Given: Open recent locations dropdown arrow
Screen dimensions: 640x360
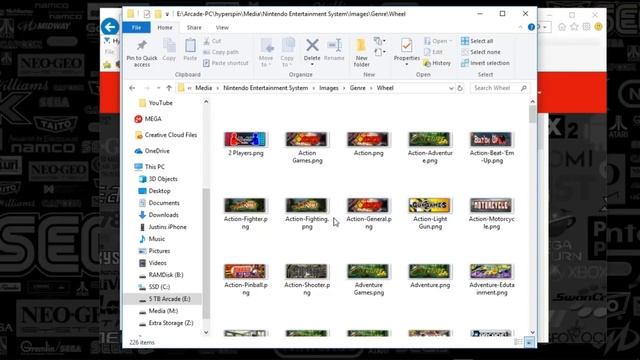Looking at the screenshot, I should (x=158, y=88).
